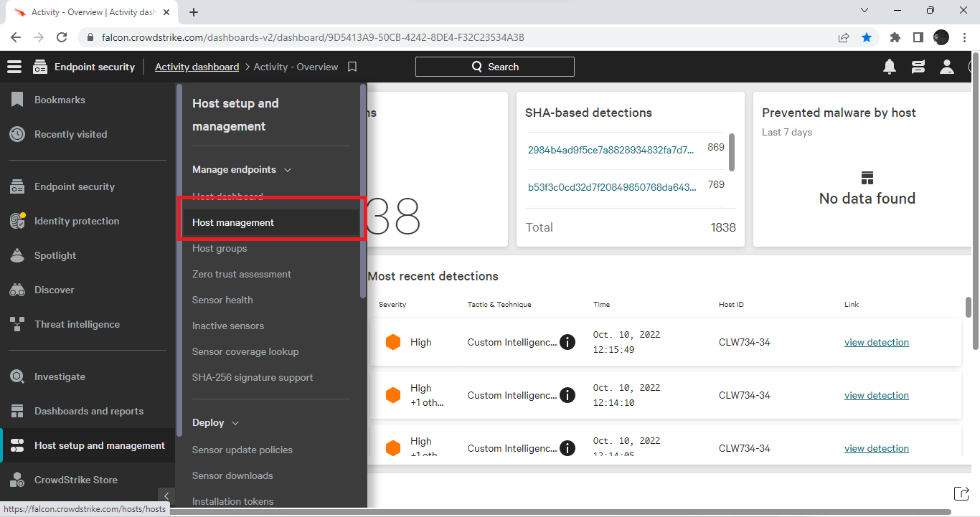Viewport: 980px width, 517px height.
Task: Click the info icon on the 12:14:10 detection
Action: pos(567,395)
